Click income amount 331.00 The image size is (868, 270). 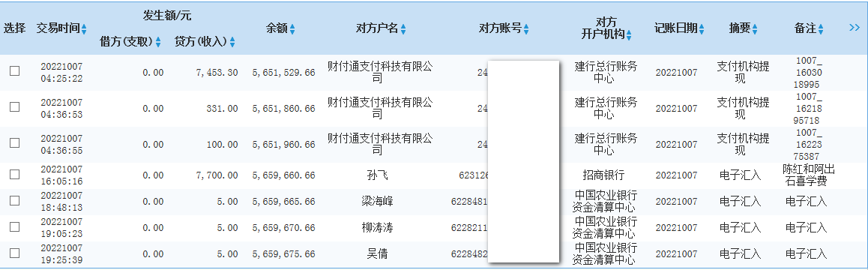coord(222,109)
